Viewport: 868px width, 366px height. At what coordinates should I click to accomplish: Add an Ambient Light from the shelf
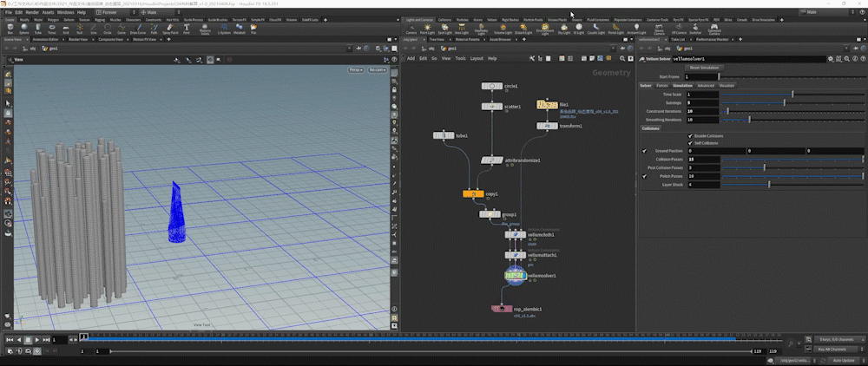[x=636, y=29]
